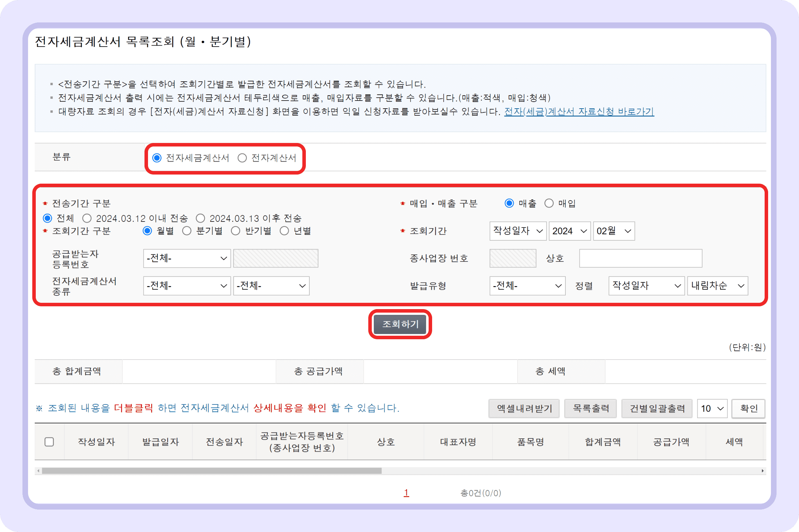
Task: Select 반기별 query period option
Action: point(235,231)
